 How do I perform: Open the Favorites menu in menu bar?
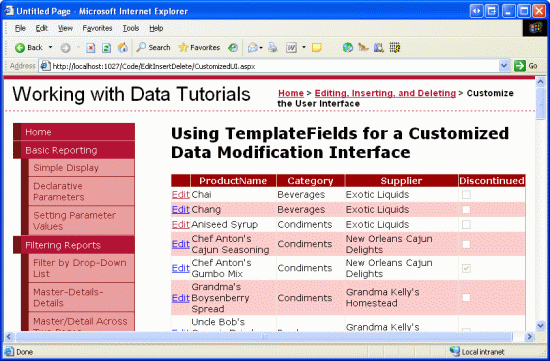coord(97,28)
